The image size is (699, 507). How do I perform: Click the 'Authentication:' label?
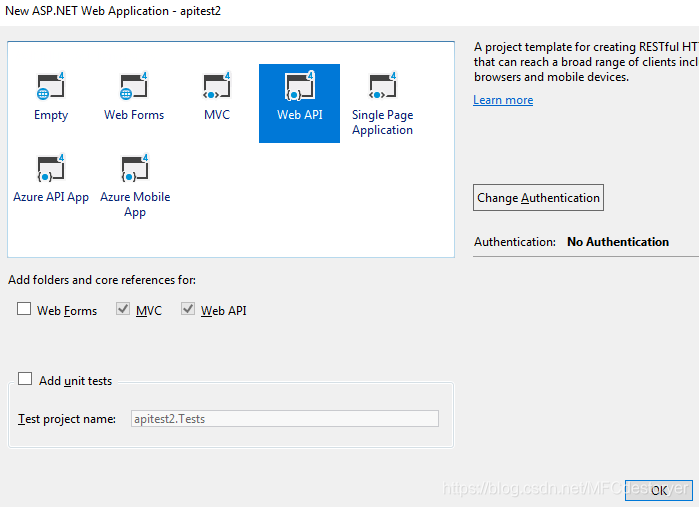515,242
